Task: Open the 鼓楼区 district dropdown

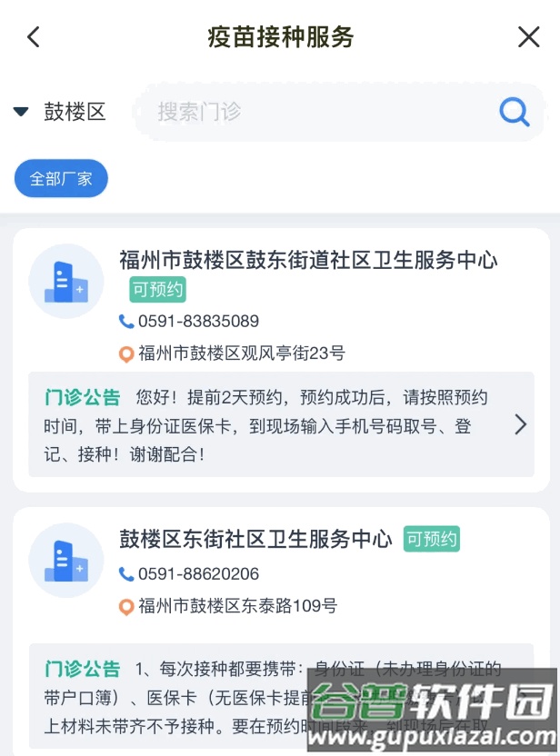Action: coord(75,112)
